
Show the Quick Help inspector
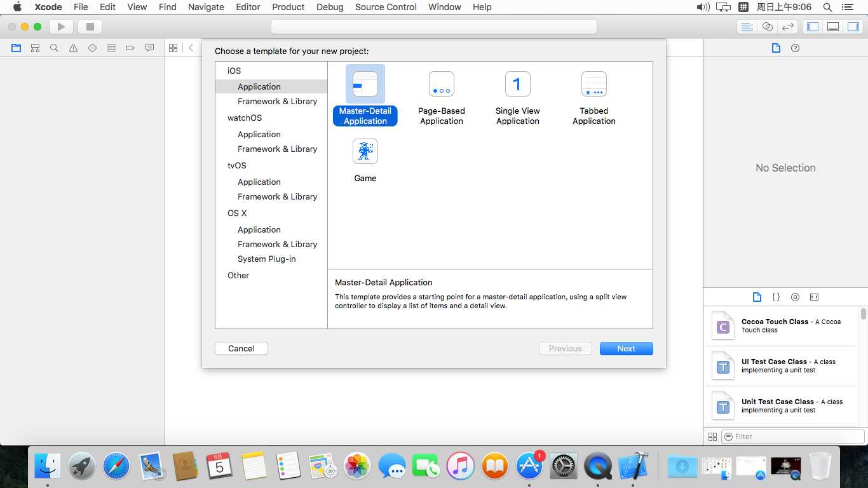pyautogui.click(x=795, y=48)
